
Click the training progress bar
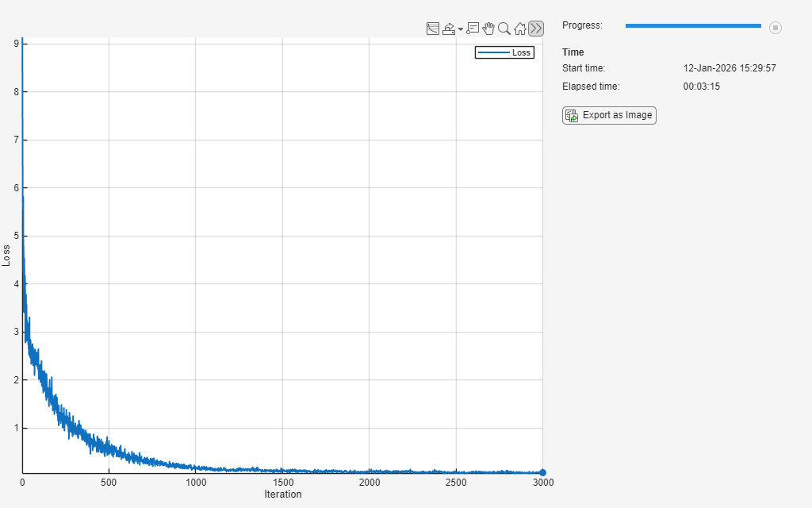(x=692, y=26)
